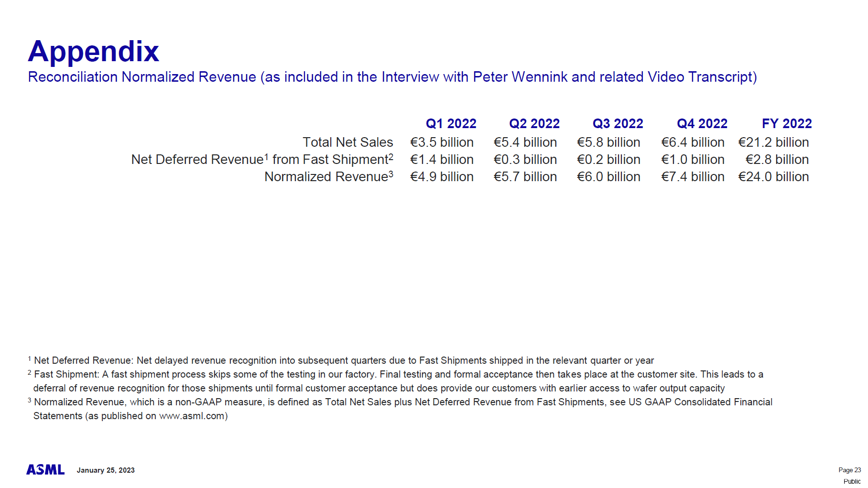
Task: Select the €5.4 billion cell
Action: click(525, 142)
